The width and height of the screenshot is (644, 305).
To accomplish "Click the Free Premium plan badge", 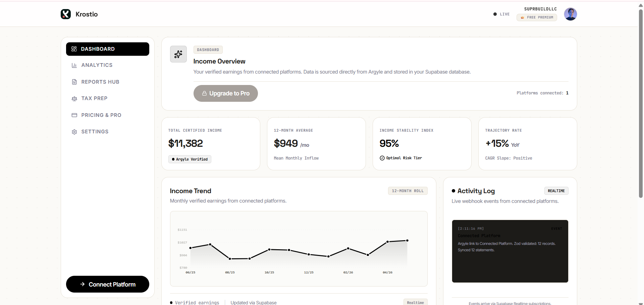I will pyautogui.click(x=537, y=17).
